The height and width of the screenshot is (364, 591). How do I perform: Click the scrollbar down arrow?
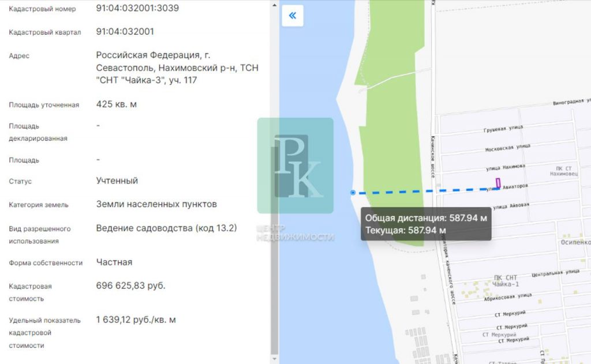pos(274,359)
